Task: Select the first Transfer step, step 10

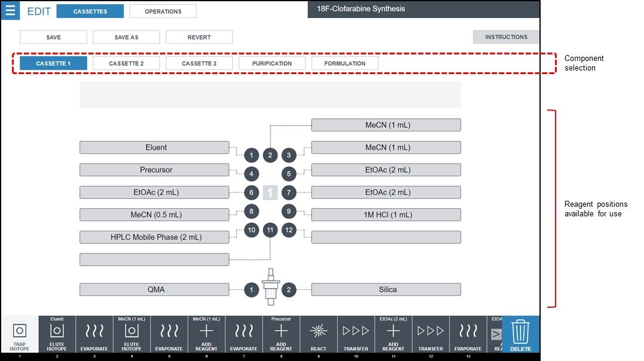Action: coord(356,335)
